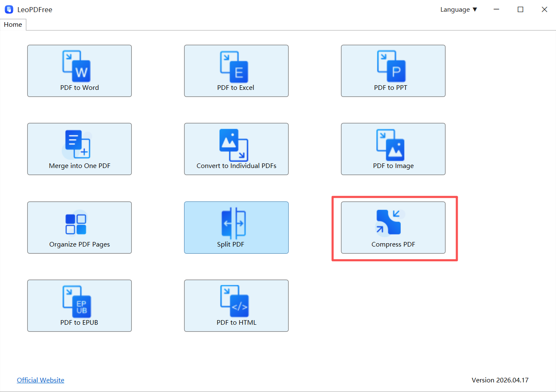
Task: Minimize the LeoPDFree window
Action: [x=496, y=9]
